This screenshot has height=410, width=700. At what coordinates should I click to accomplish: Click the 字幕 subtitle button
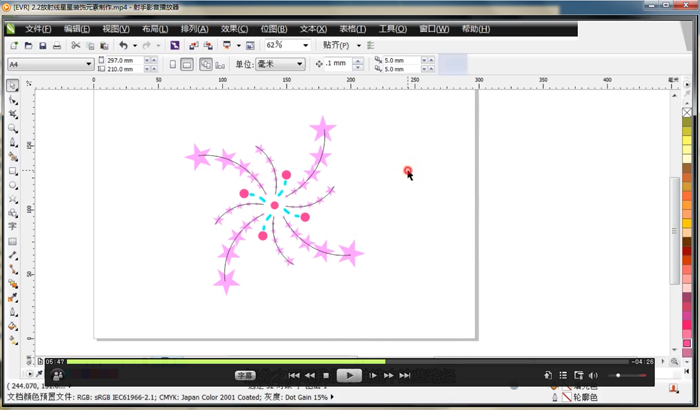(x=245, y=376)
